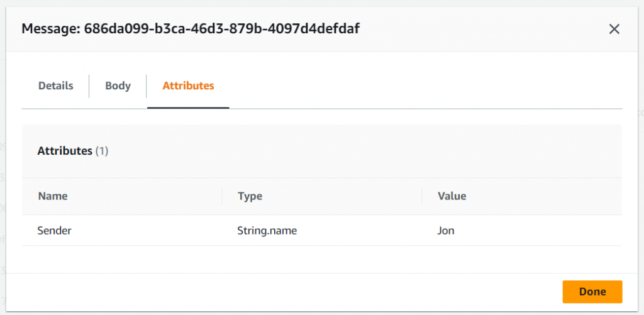This screenshot has height=315, width=644.
Task: Click the Value column header
Action: click(x=452, y=196)
